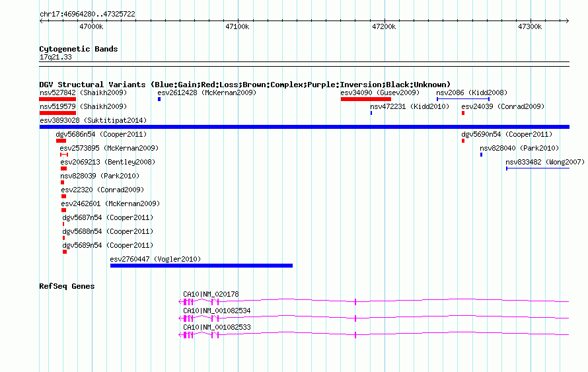Click the esv24039 Conrad2009 red marker
This screenshot has height=372, width=588.
pyautogui.click(x=463, y=113)
